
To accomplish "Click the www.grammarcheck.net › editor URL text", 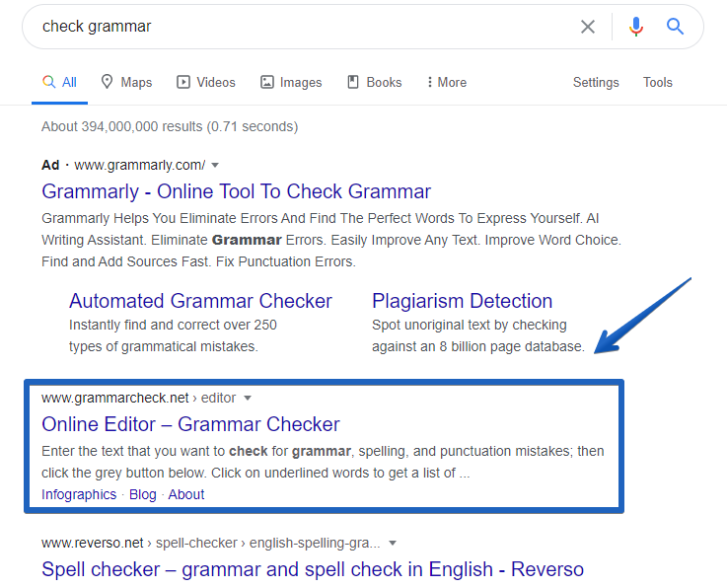I will (138, 398).
